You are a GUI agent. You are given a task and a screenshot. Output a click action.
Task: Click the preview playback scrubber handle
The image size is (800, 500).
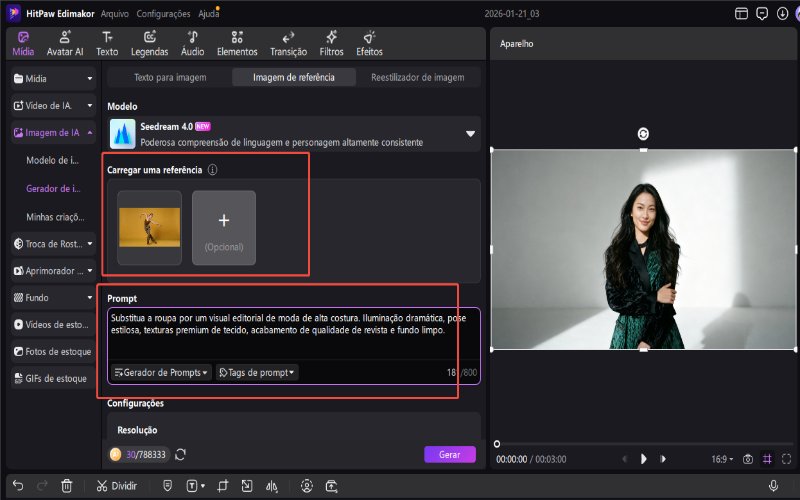(x=497, y=444)
